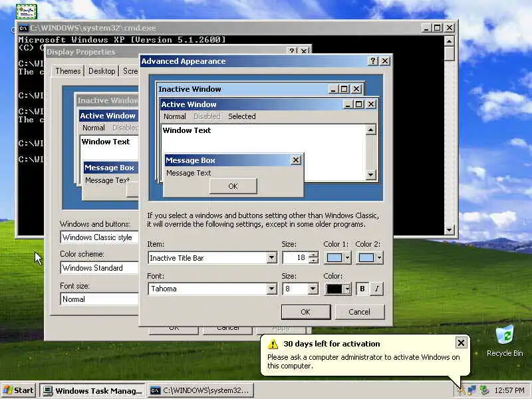Viewport: 532px width, 399px height.
Task: Click the cmd.exe title bar icon
Action: (x=23, y=28)
